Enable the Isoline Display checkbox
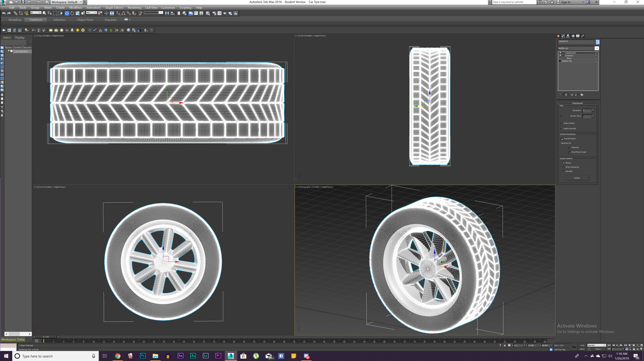Image resolution: width=644 pixels, height=361 pixels. pos(561,123)
